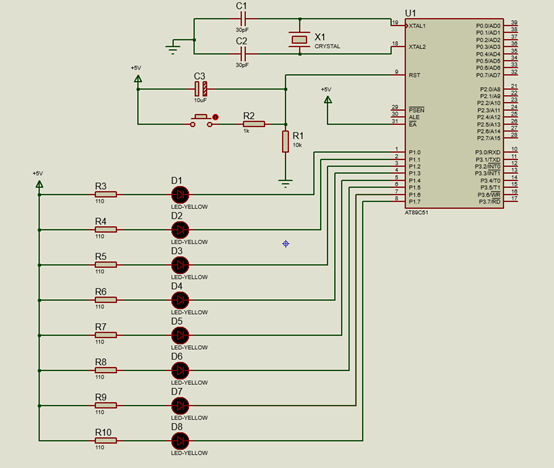This screenshot has width=554, height=468.
Task: Select the D1 yellow LED symbol
Action: pos(180,195)
